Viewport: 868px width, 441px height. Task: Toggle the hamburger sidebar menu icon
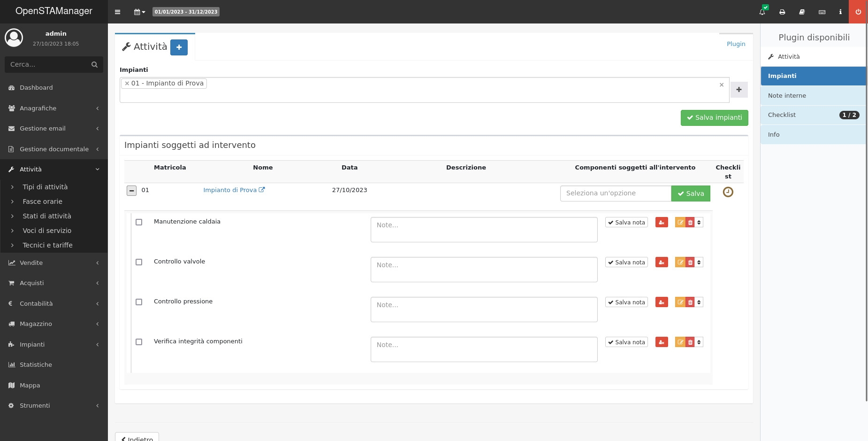pos(118,12)
